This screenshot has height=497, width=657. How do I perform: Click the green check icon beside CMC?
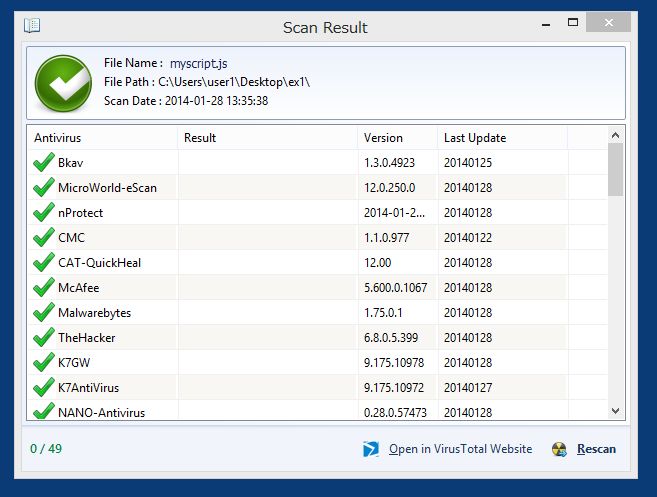(44, 237)
